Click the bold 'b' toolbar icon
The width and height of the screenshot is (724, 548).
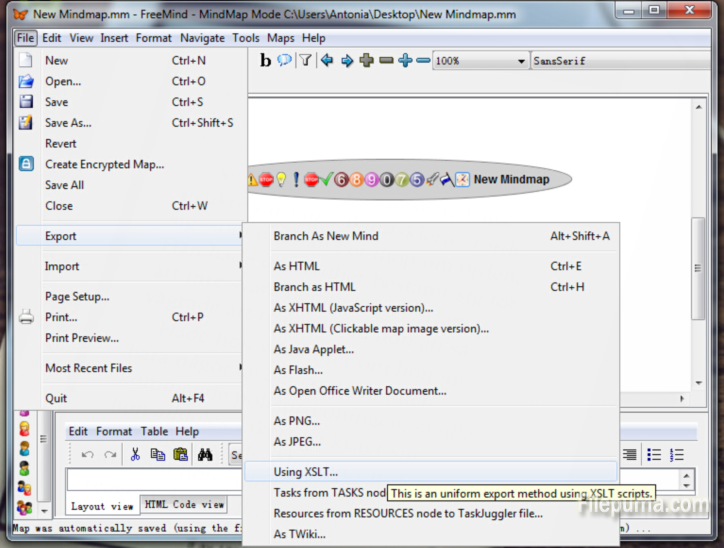click(266, 60)
